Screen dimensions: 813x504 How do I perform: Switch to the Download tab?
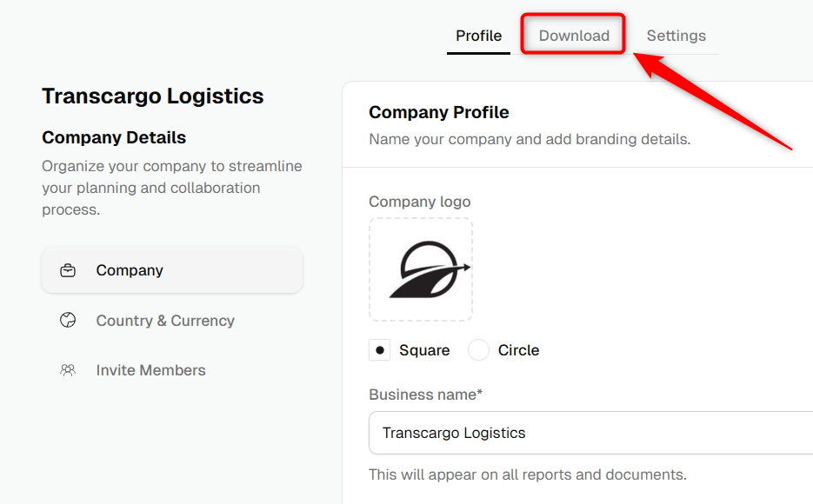point(574,36)
